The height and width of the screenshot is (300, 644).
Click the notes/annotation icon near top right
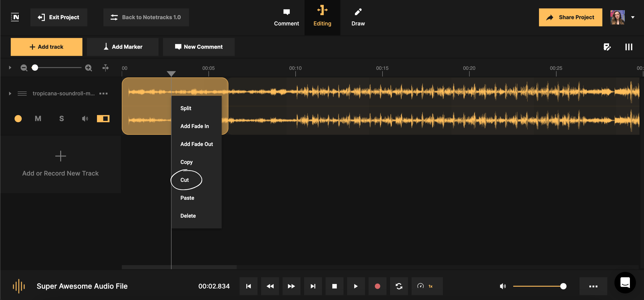[x=608, y=47]
